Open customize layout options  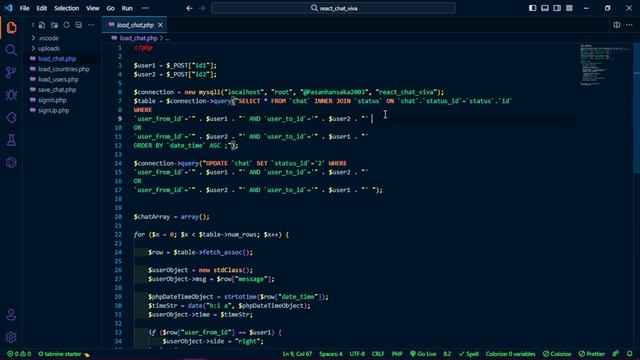pyautogui.click(x=569, y=8)
